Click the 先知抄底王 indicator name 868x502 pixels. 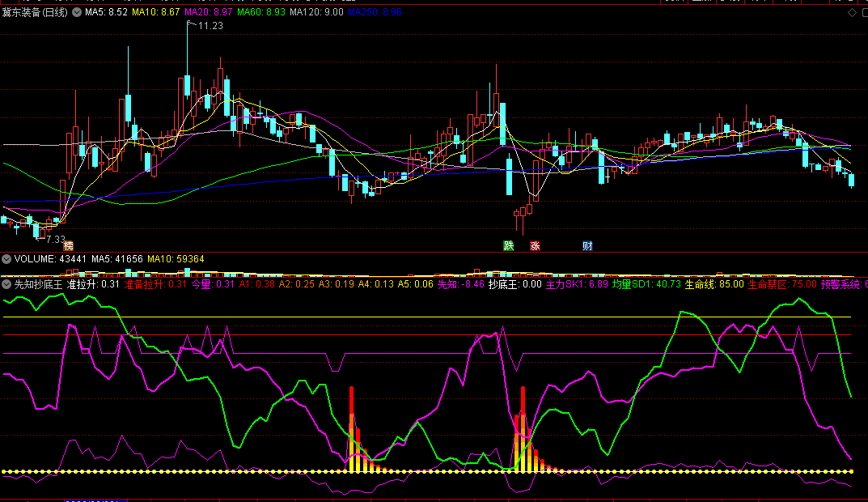(38, 284)
